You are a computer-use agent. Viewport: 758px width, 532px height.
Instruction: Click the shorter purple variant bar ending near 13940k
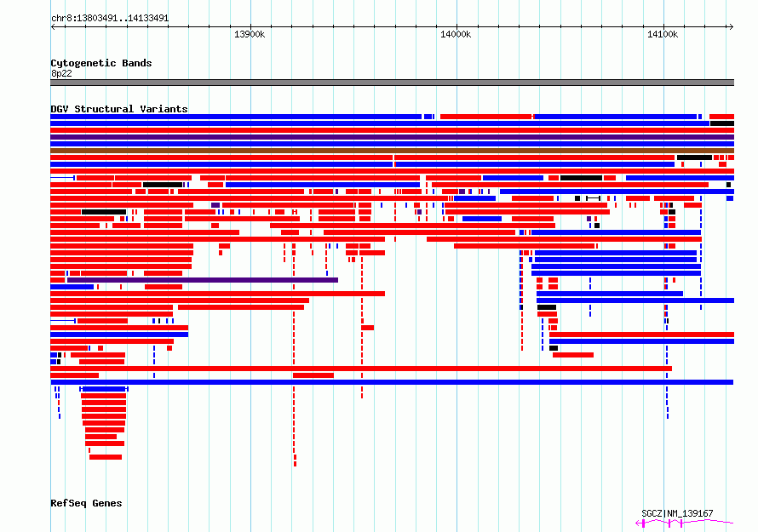[203, 280]
